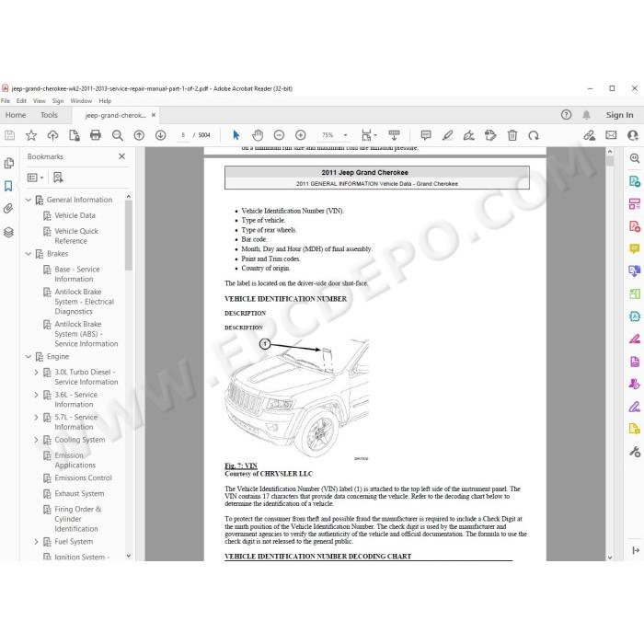Open the Edit menu

(x=21, y=100)
